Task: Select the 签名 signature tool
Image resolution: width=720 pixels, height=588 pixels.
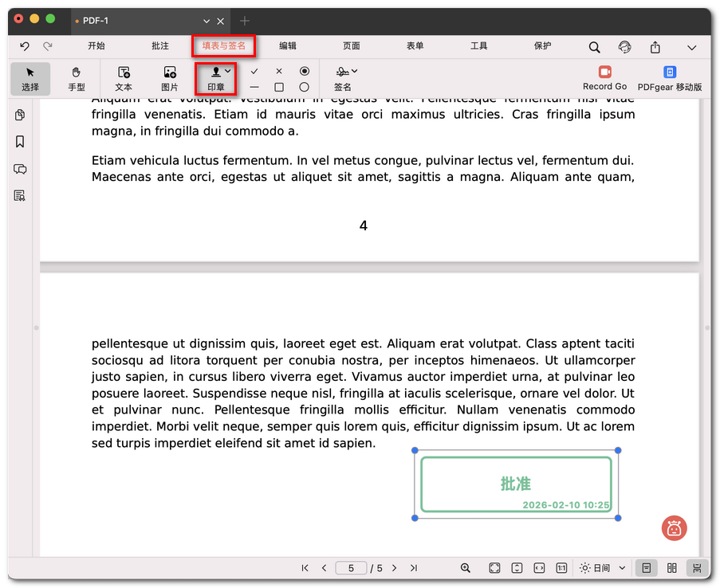Action: [x=344, y=80]
